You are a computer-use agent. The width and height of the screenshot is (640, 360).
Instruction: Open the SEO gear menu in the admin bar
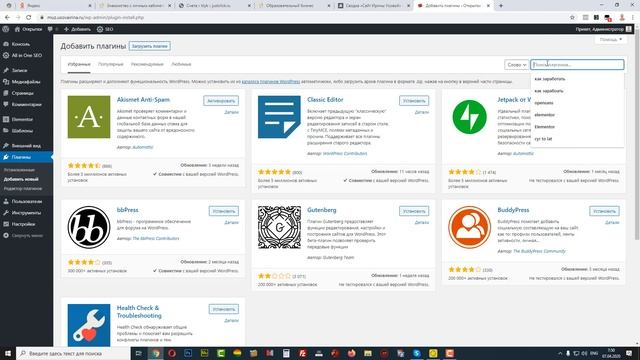pyautogui.click(x=105, y=29)
